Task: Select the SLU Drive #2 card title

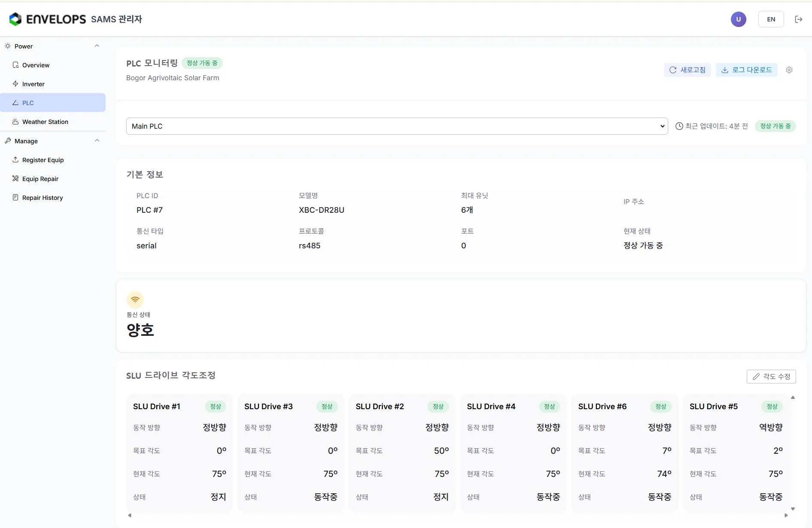Action: [380, 407]
